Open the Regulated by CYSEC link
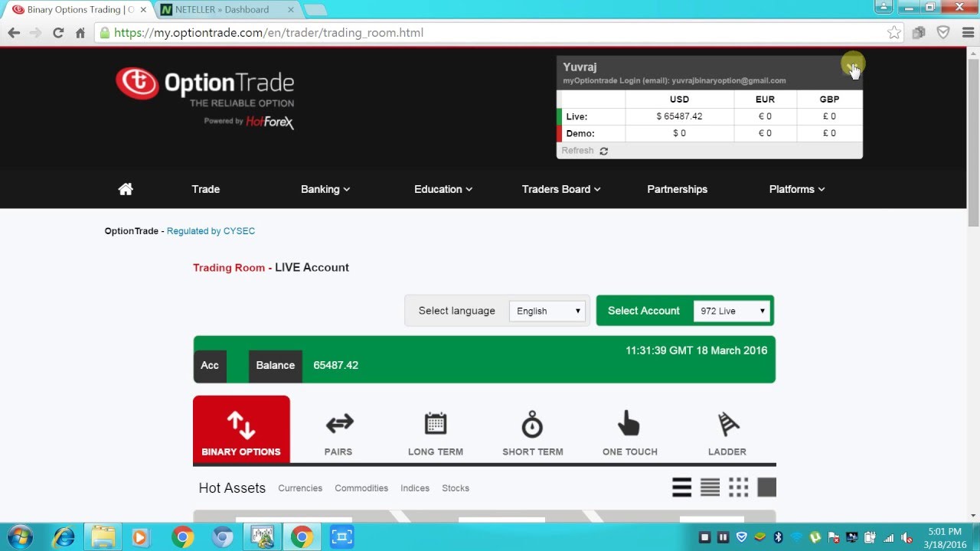The image size is (980, 551). (x=211, y=231)
